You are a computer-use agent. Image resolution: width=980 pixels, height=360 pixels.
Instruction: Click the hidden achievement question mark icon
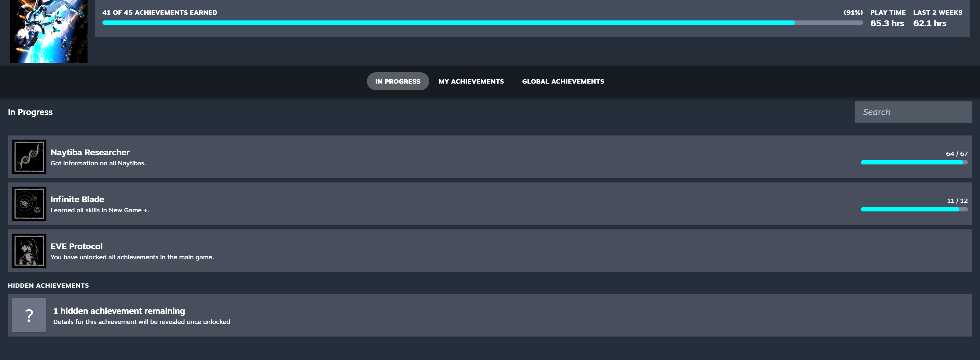tap(29, 315)
